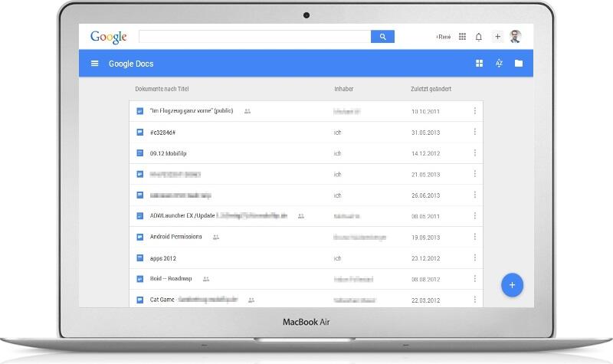This screenshot has width=613, height=364.
Task: Focus the Google search field
Action: 255,37
